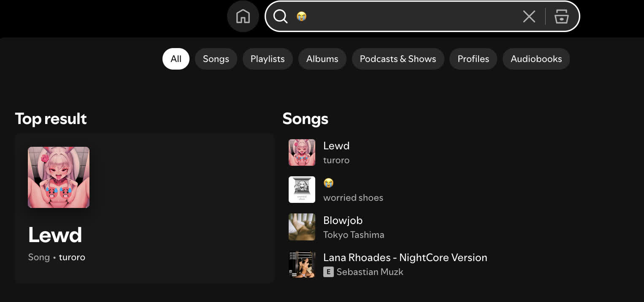Enable the Podcasts & Shows filter
644x302 pixels.
[x=398, y=59]
